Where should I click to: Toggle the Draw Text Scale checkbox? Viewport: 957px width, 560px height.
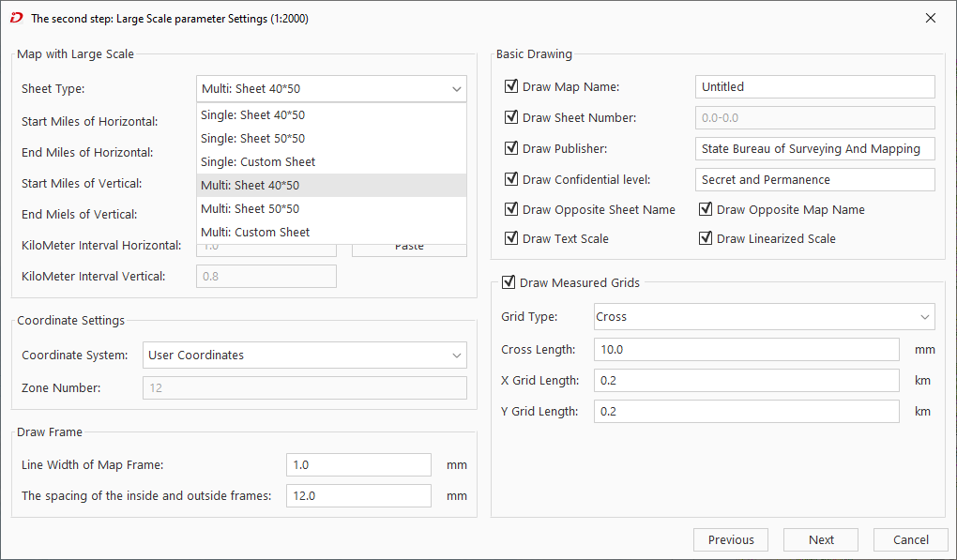(x=511, y=238)
